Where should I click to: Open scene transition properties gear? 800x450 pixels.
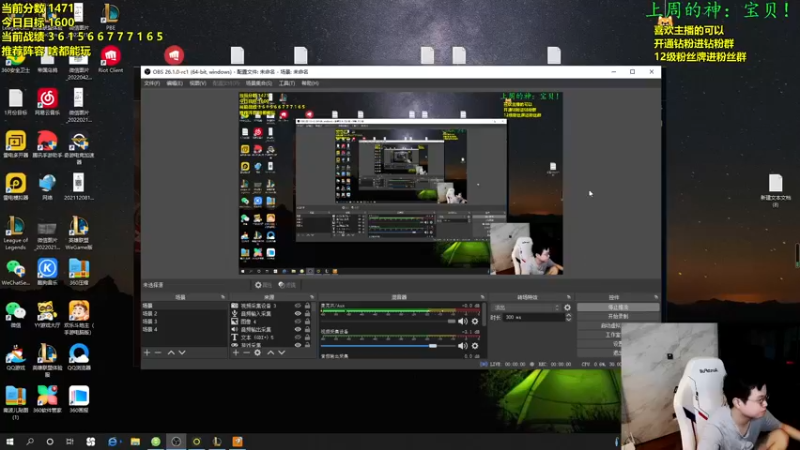tap(567, 308)
